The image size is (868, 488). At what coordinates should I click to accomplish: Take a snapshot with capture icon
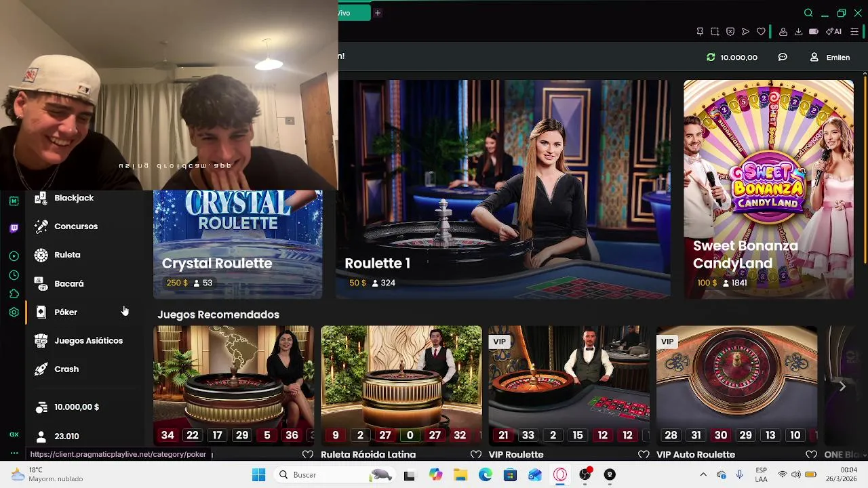point(715,32)
